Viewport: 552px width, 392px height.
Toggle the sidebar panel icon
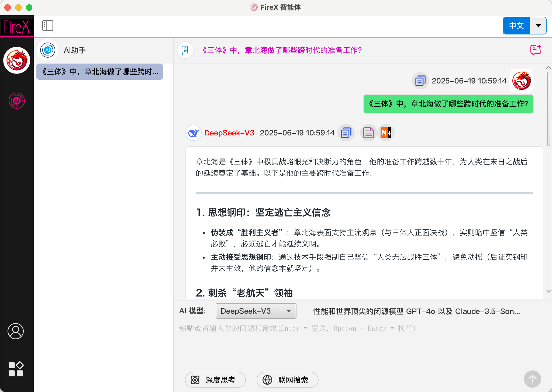click(48, 26)
